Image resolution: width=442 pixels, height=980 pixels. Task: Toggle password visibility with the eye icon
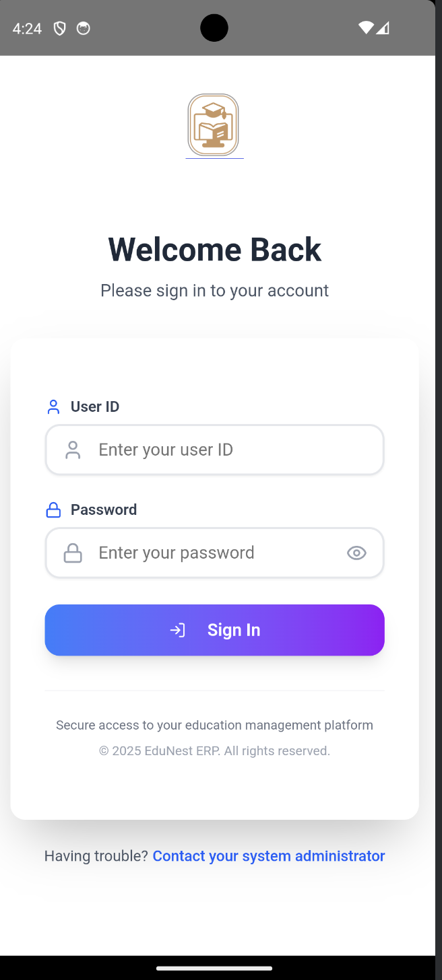[356, 552]
